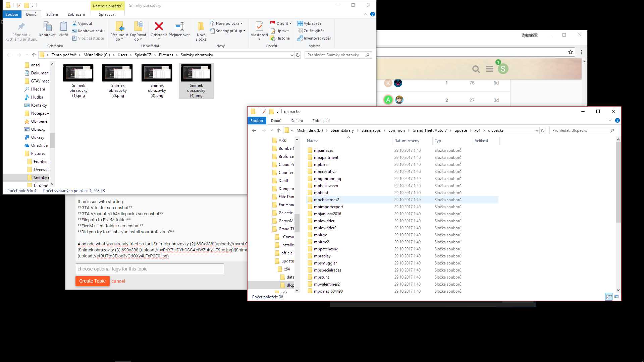The image size is (644, 362).
Task: Select the mpgunrunning folder
Action: tap(402, 179)
